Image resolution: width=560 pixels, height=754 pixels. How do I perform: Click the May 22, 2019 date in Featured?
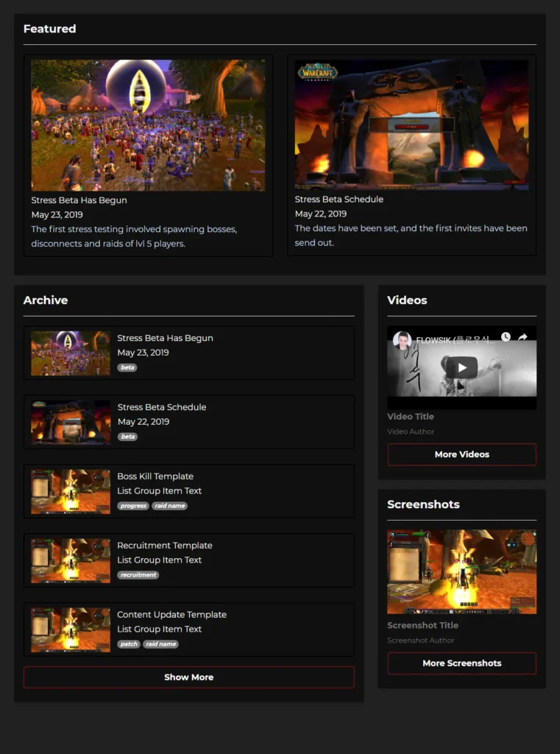[x=321, y=214]
